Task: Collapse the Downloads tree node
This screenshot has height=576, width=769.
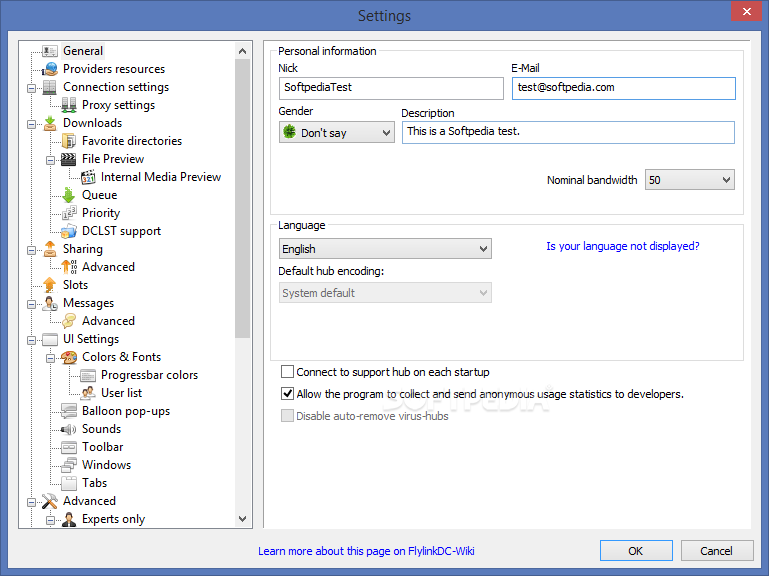Action: click(x=31, y=124)
